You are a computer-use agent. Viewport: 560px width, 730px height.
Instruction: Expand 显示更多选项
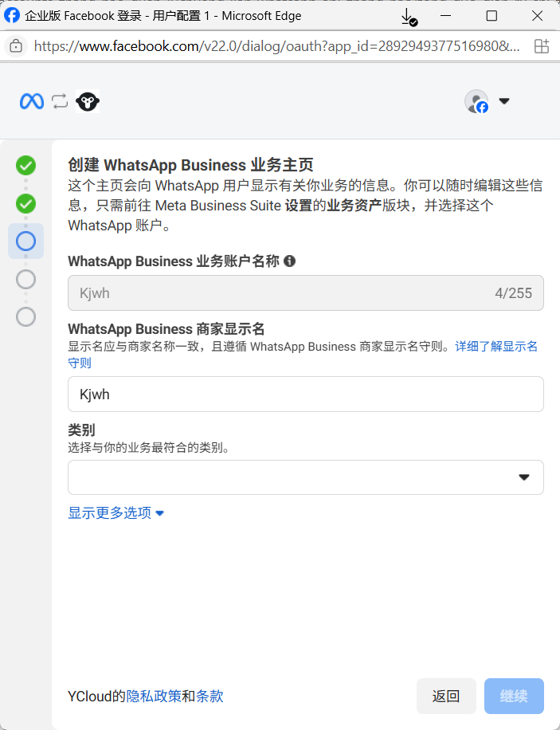point(116,513)
